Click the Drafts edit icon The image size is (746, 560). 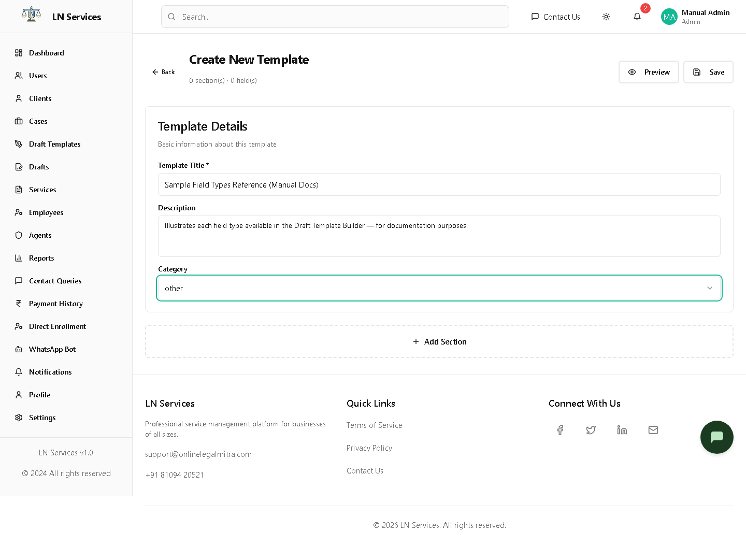pos(19,167)
